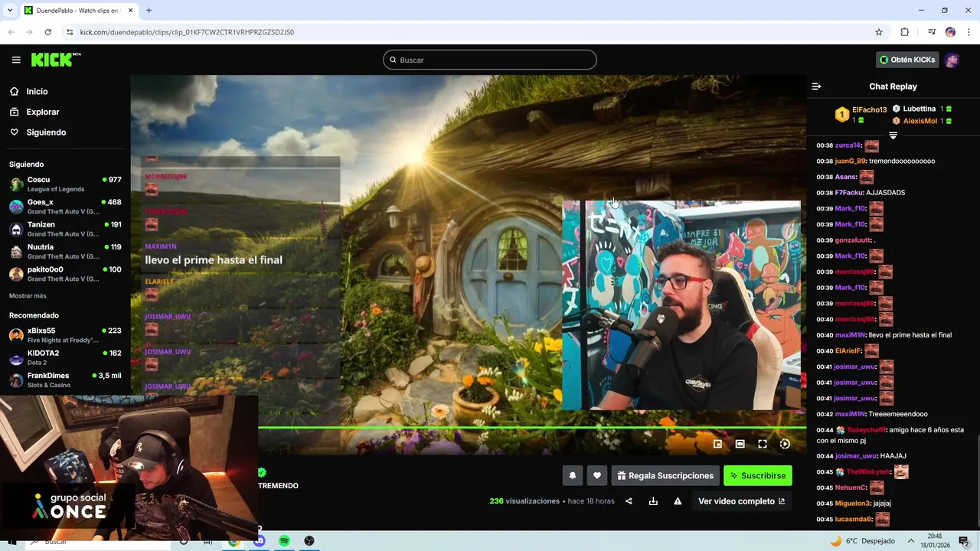
Task: Open OBS Studio from the taskbar
Action: [309, 541]
